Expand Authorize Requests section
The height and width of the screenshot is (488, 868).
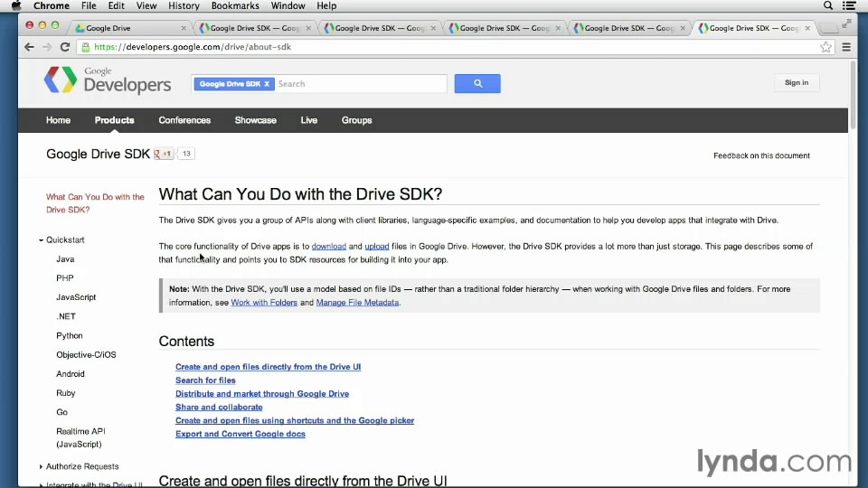[x=41, y=466]
